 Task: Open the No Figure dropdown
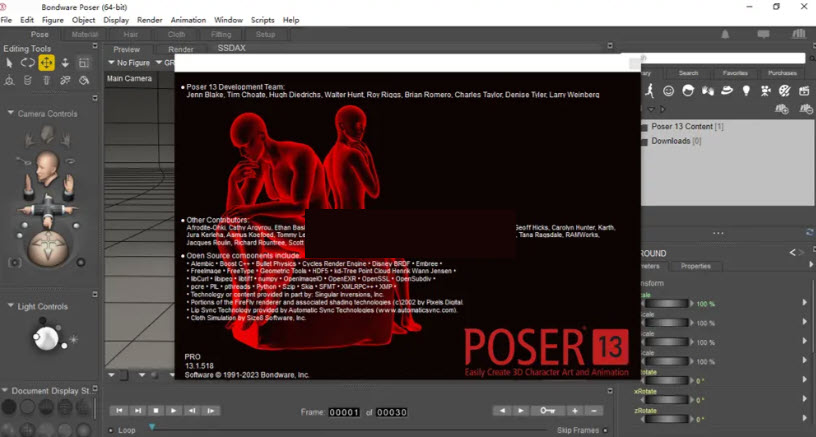[129, 62]
